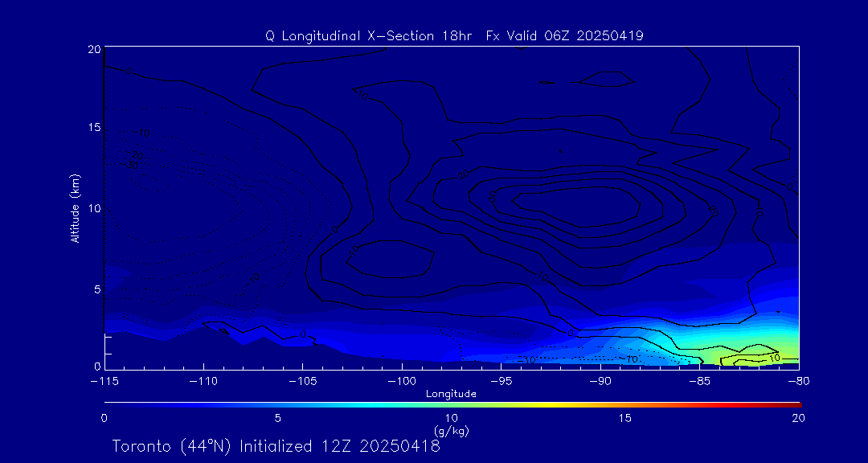Click the color scale tick label "15"
This screenshot has width=868, height=463.
(625, 420)
